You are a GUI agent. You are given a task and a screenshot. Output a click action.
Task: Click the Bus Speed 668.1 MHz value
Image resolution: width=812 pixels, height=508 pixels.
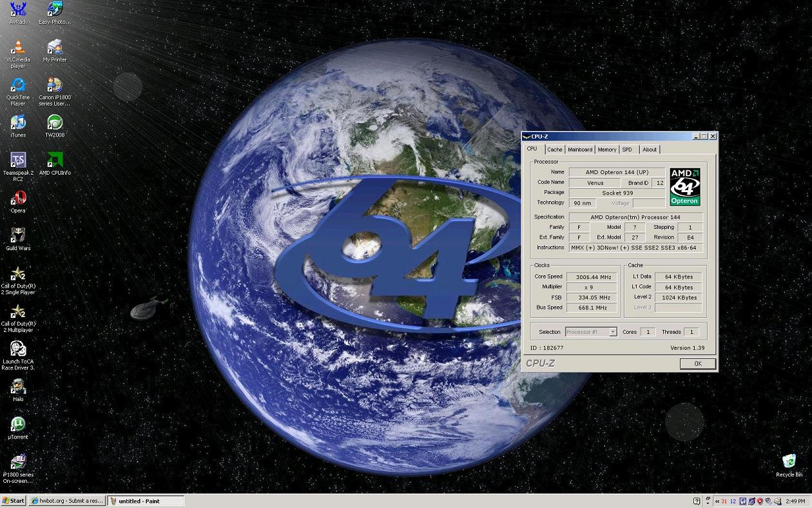[x=593, y=308]
